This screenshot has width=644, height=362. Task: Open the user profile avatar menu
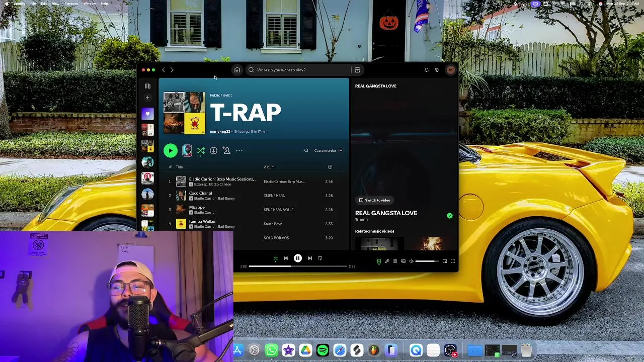450,70
